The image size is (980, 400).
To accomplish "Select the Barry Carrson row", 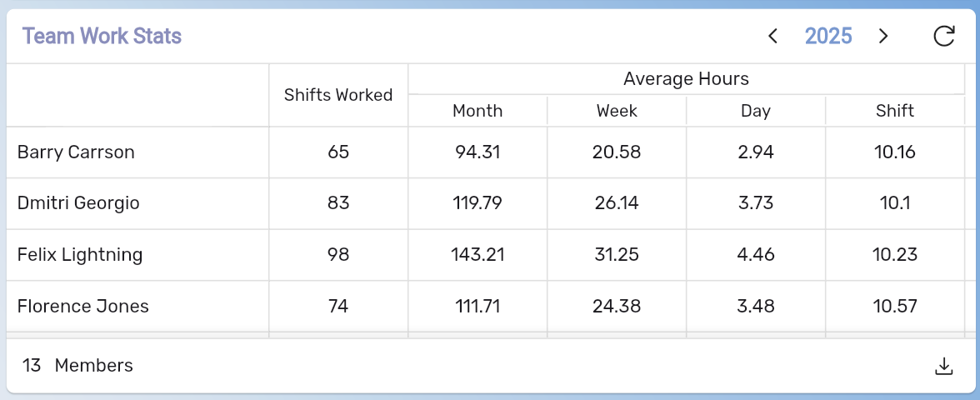I will [x=76, y=152].
